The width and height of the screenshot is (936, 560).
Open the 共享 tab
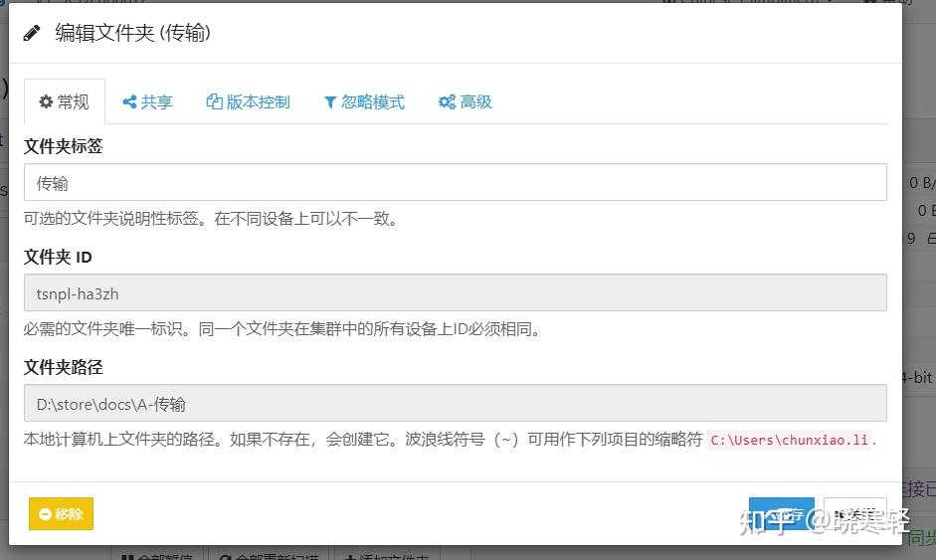click(147, 102)
